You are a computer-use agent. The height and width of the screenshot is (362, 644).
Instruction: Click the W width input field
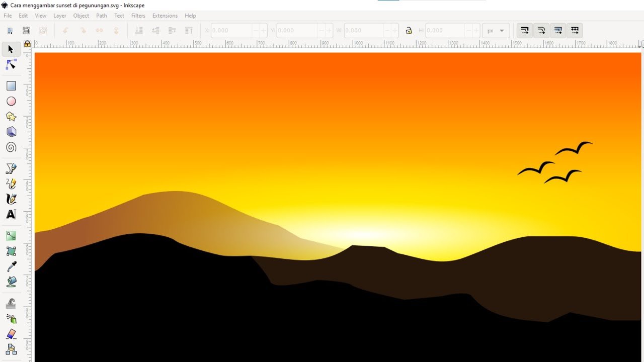(362, 31)
